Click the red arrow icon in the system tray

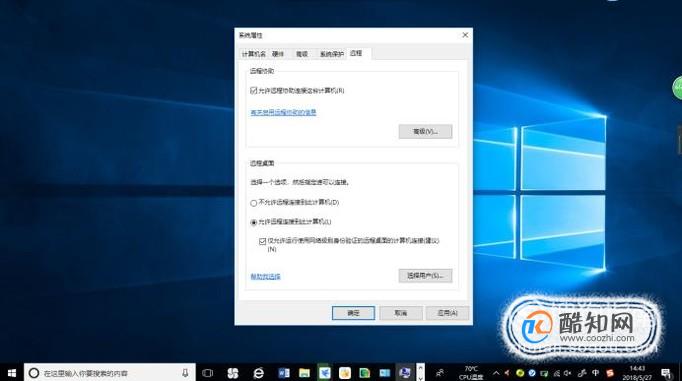point(507,373)
